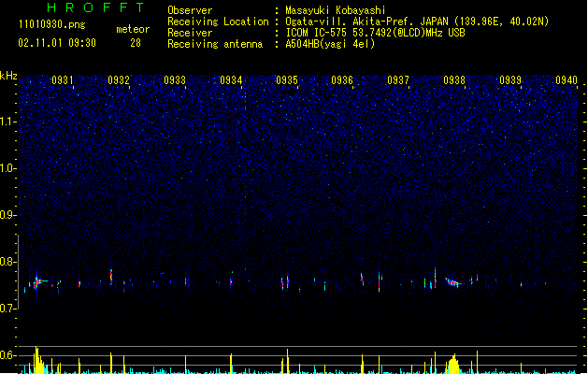Click the 0932 time marker

click(119, 80)
